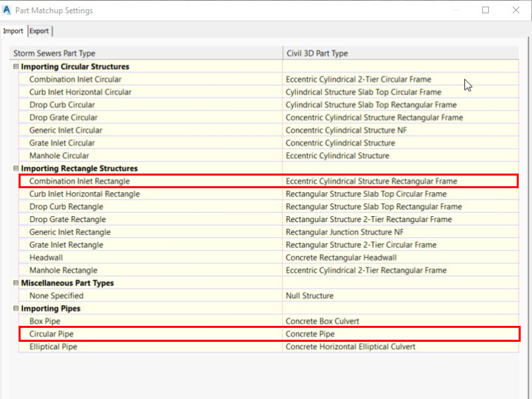The height and width of the screenshot is (399, 532).
Task: Select the Drop Curb Rectangle row
Action: tap(269, 207)
